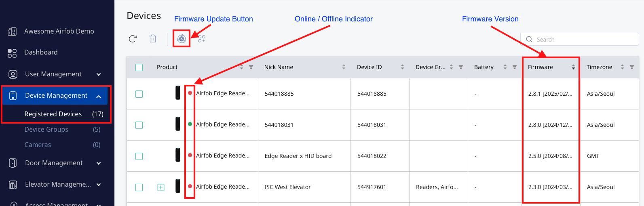
Task: Open Registered Devices in sidebar
Action: [53, 114]
